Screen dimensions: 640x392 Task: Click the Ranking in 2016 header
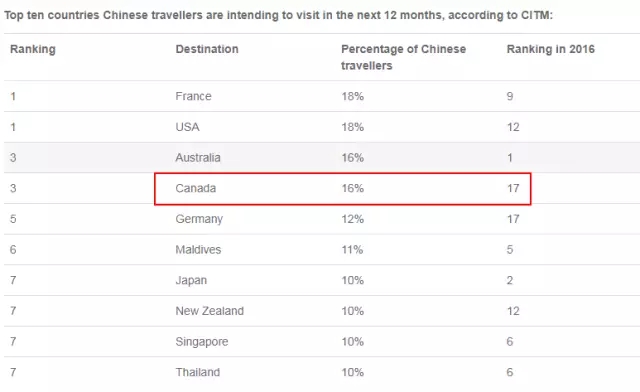tap(551, 49)
